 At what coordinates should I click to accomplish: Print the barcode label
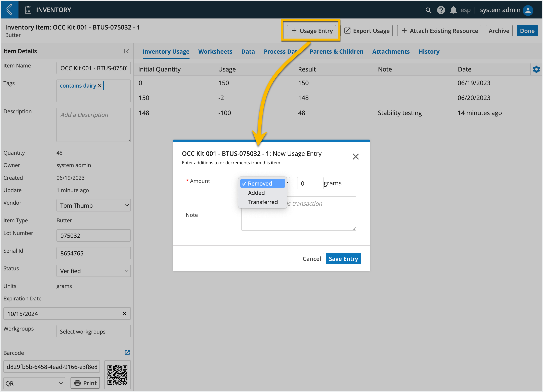[x=85, y=383]
